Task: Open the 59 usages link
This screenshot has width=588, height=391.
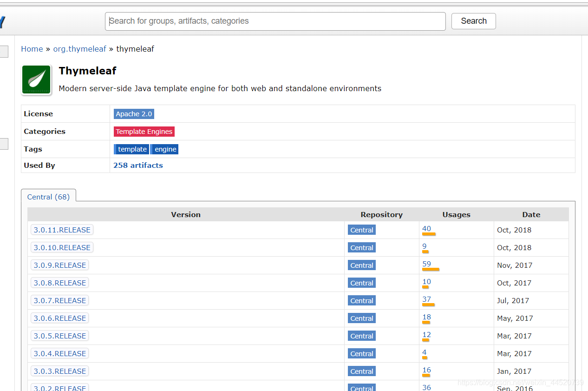Action: tap(427, 264)
